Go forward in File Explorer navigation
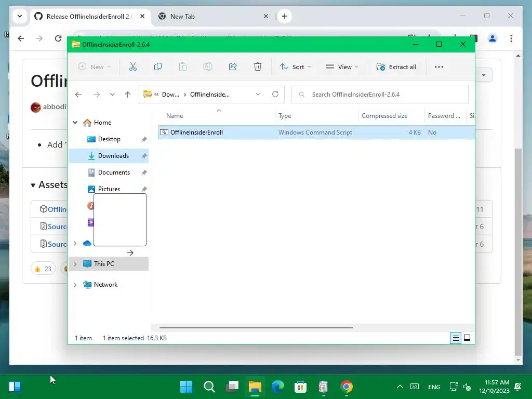The width and height of the screenshot is (532, 399). click(x=96, y=95)
